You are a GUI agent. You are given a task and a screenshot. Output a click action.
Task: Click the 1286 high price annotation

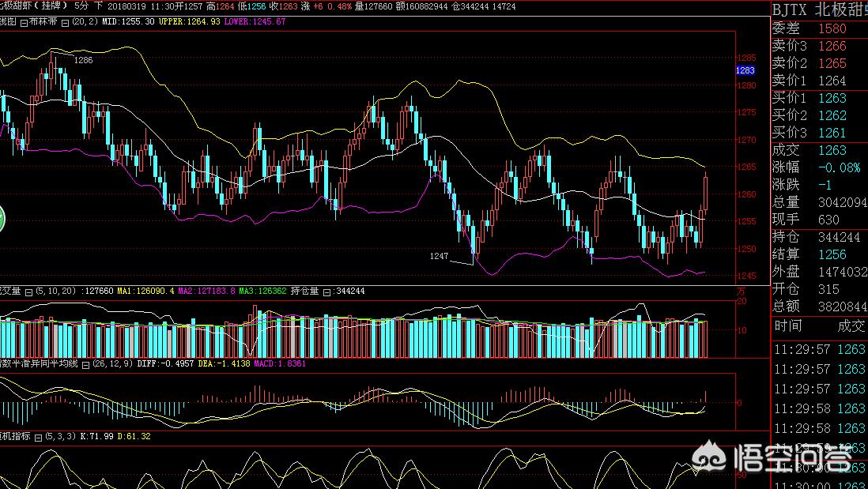click(83, 60)
